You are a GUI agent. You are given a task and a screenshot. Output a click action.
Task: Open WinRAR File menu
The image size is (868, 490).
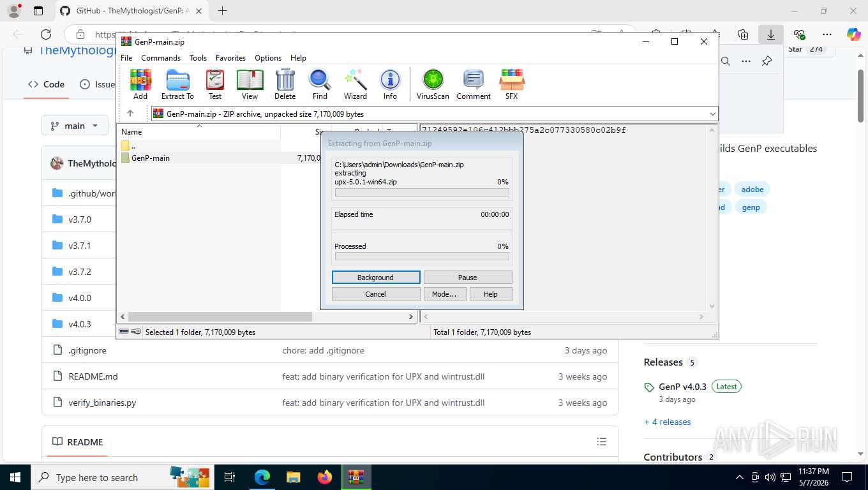coord(126,57)
